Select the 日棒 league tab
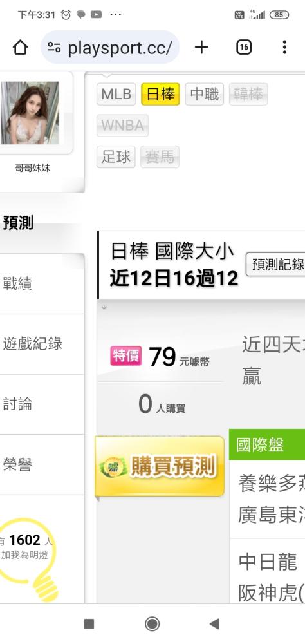The height and width of the screenshot is (644, 305). [x=160, y=94]
